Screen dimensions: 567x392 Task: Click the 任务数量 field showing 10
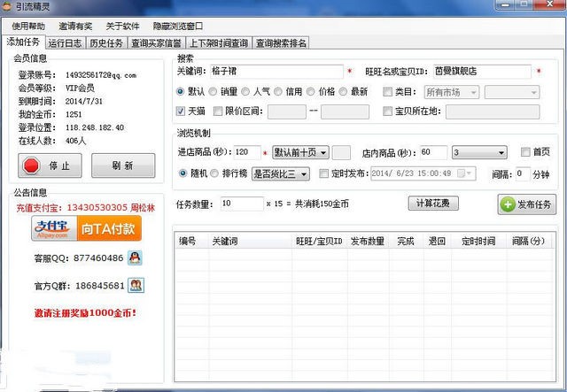242,204
